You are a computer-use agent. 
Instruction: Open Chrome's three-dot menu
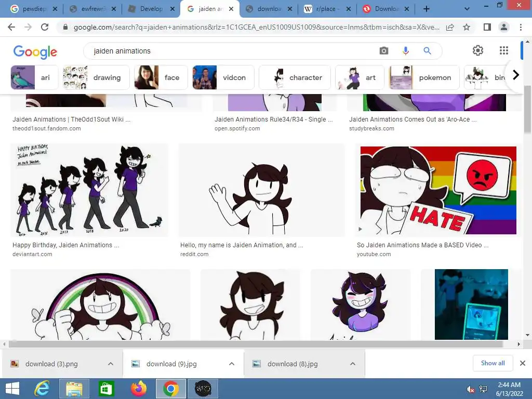[x=521, y=27]
